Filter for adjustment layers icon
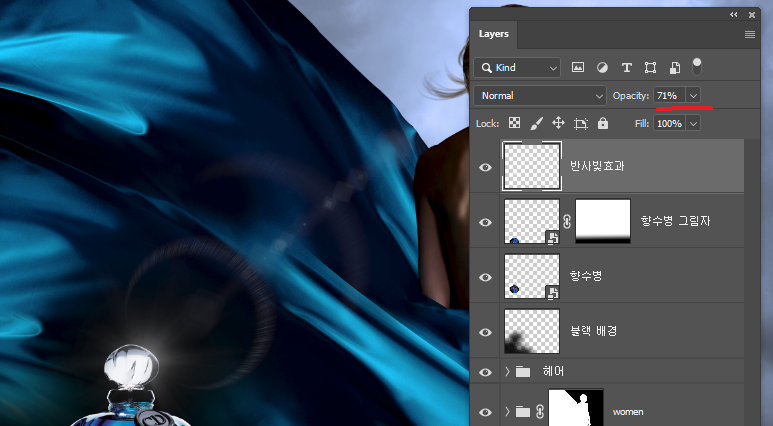773x426 pixels. point(602,68)
